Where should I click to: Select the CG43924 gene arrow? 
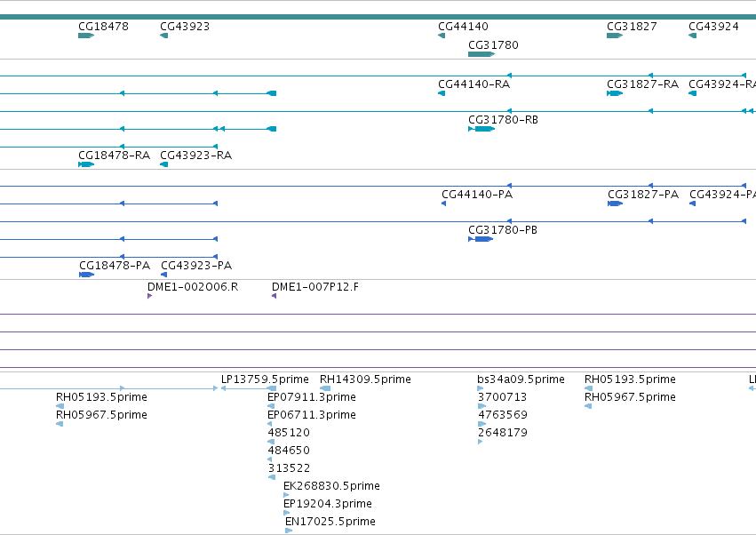click(692, 36)
